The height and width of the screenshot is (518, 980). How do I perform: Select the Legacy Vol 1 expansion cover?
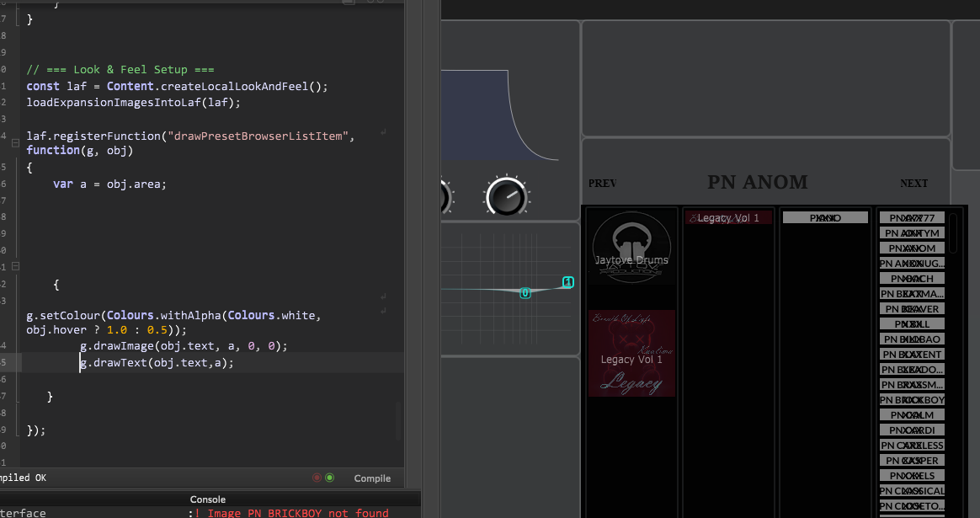click(x=631, y=353)
